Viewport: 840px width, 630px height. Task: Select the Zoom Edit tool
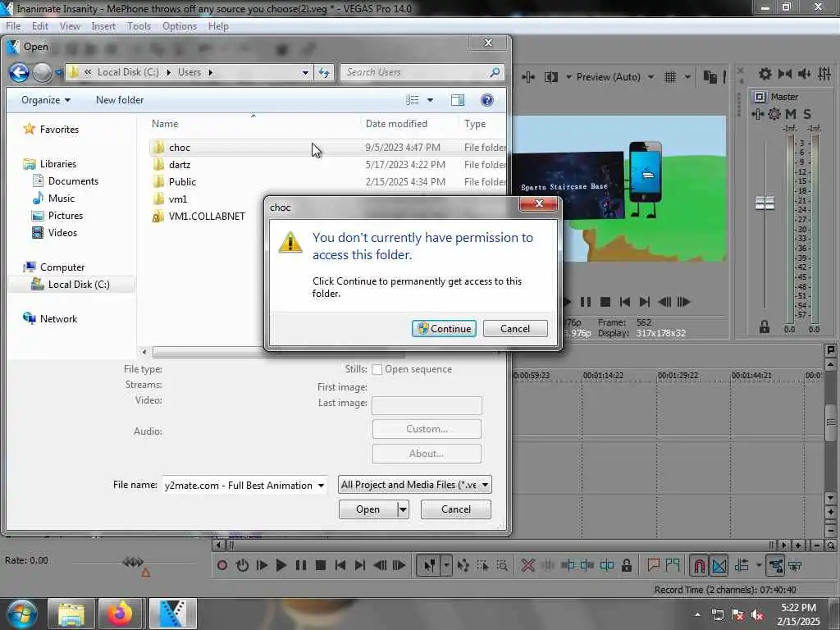(x=502, y=565)
